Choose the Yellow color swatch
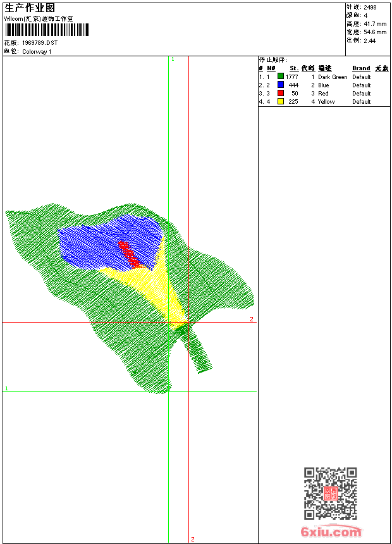 (281, 101)
